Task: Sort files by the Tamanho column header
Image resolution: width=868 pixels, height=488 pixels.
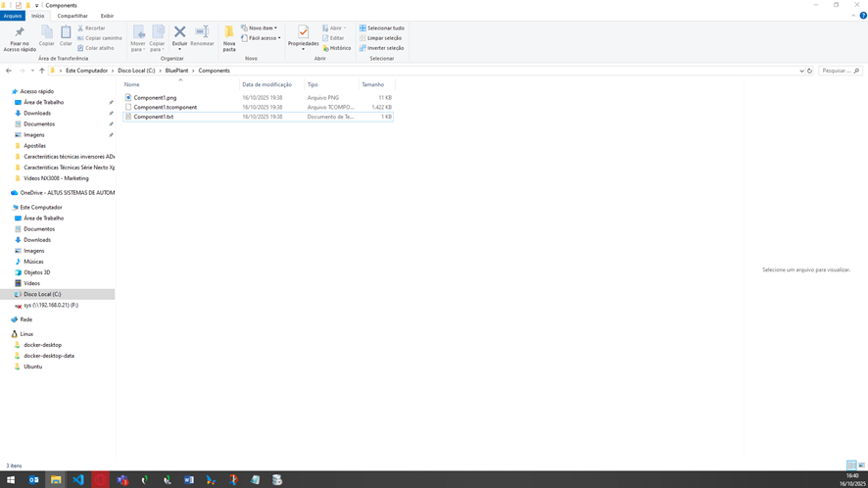Action: coord(373,84)
